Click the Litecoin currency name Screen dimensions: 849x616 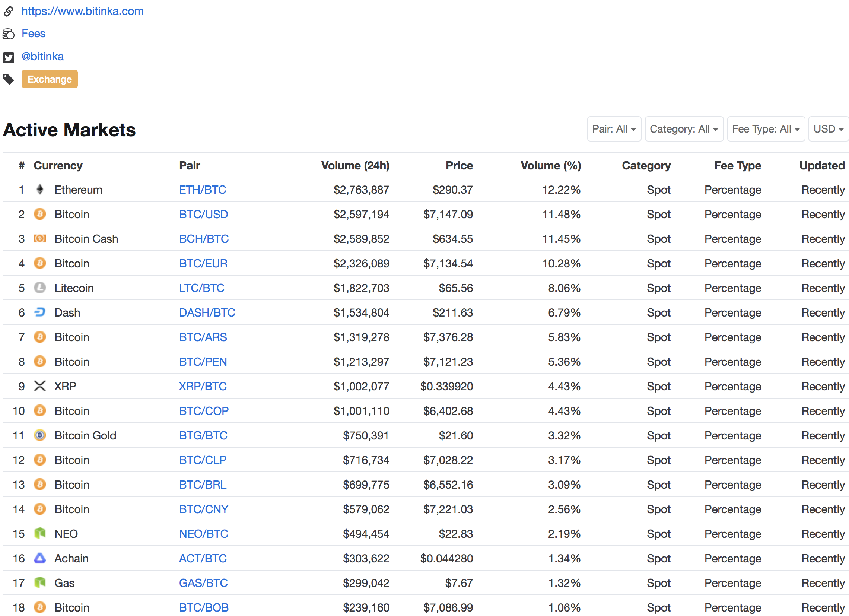[x=74, y=288]
